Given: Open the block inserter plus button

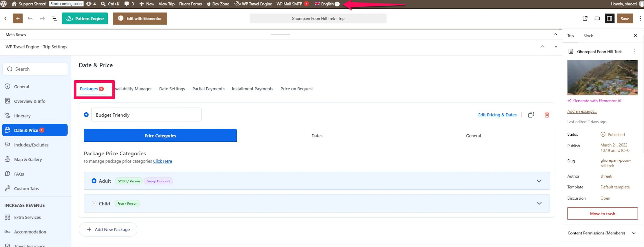Looking at the screenshot, I should pos(18,18).
